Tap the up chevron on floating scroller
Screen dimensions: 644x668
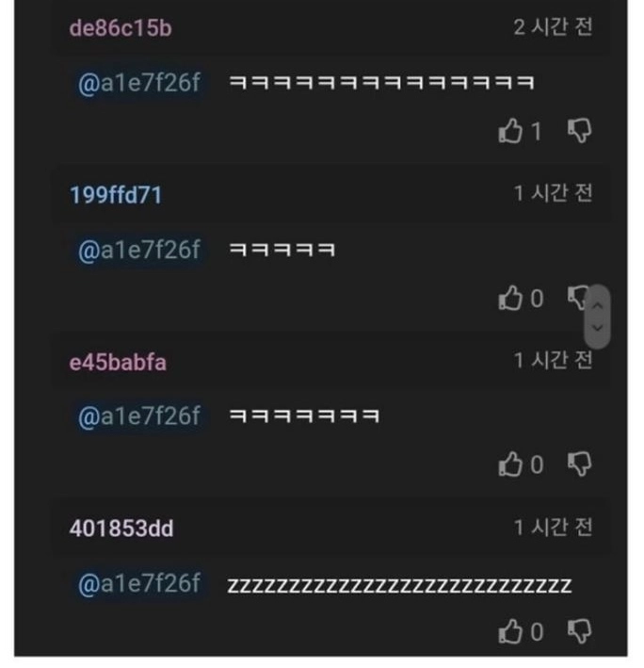pyautogui.click(x=597, y=305)
